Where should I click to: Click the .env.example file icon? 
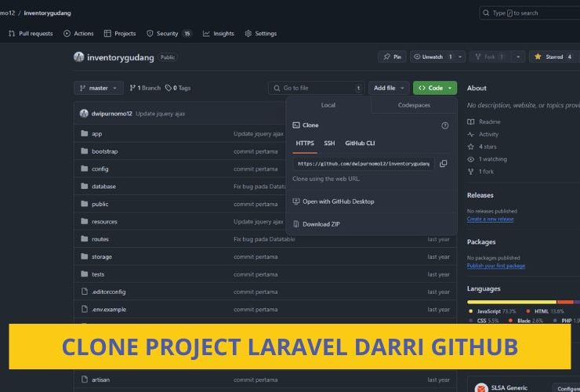pos(85,309)
